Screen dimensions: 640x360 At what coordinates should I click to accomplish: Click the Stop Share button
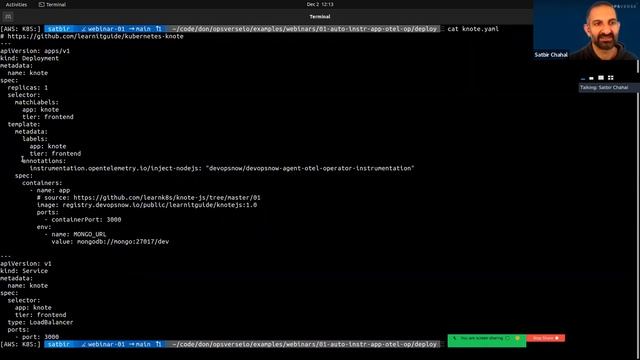click(546, 338)
